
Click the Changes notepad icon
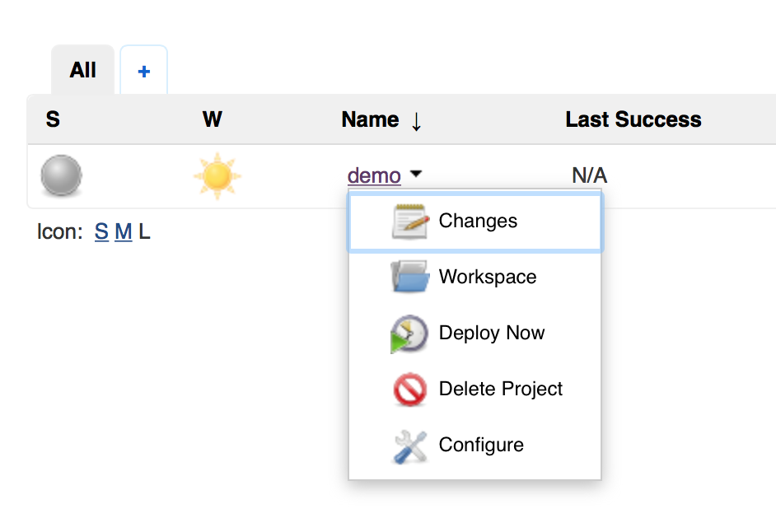coord(410,222)
